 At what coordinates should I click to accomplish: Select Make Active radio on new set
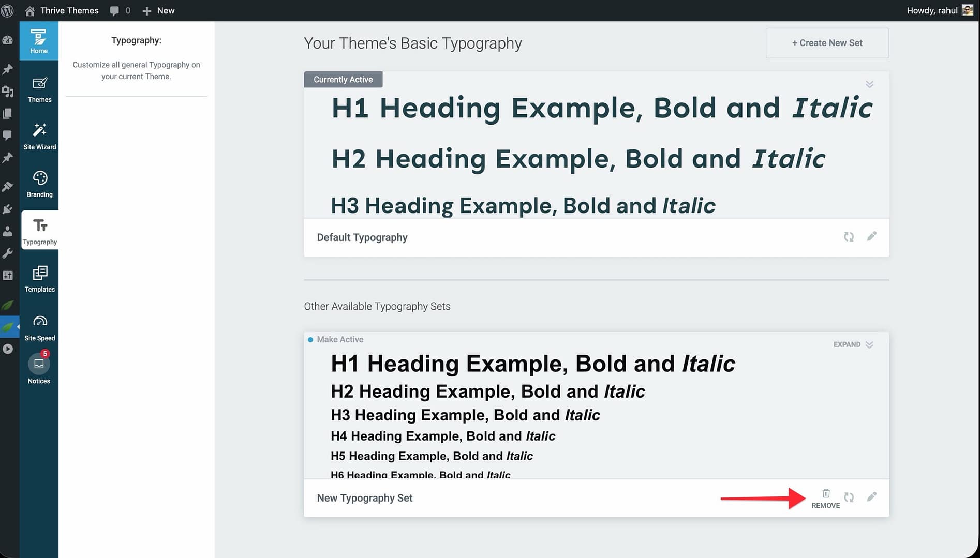tap(310, 340)
